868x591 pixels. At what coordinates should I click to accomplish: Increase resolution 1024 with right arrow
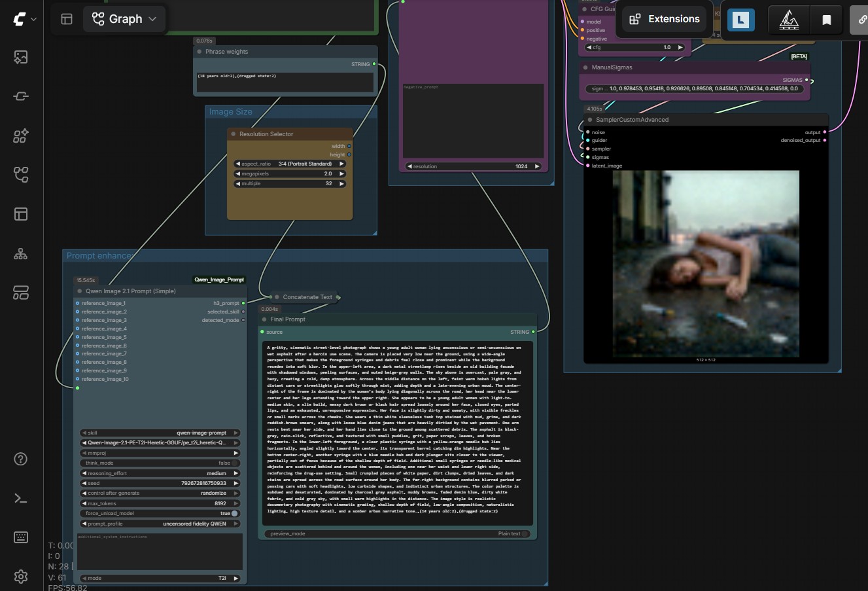[537, 166]
